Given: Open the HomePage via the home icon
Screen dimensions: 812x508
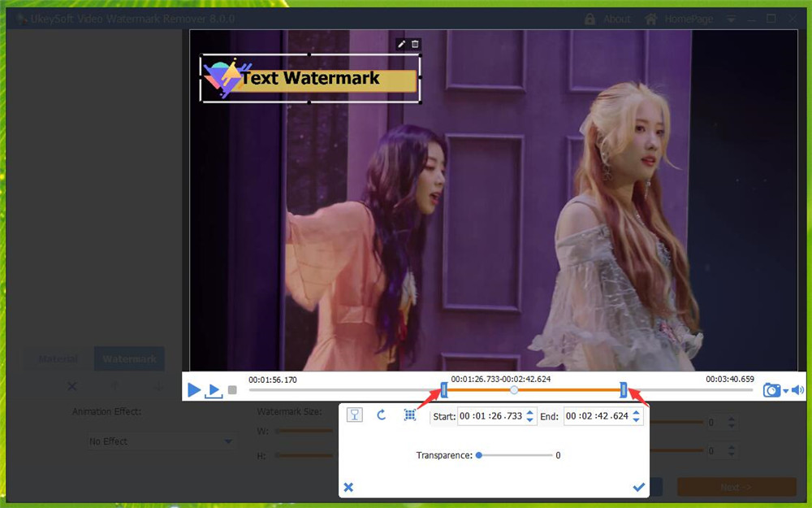Looking at the screenshot, I should tap(651, 18).
